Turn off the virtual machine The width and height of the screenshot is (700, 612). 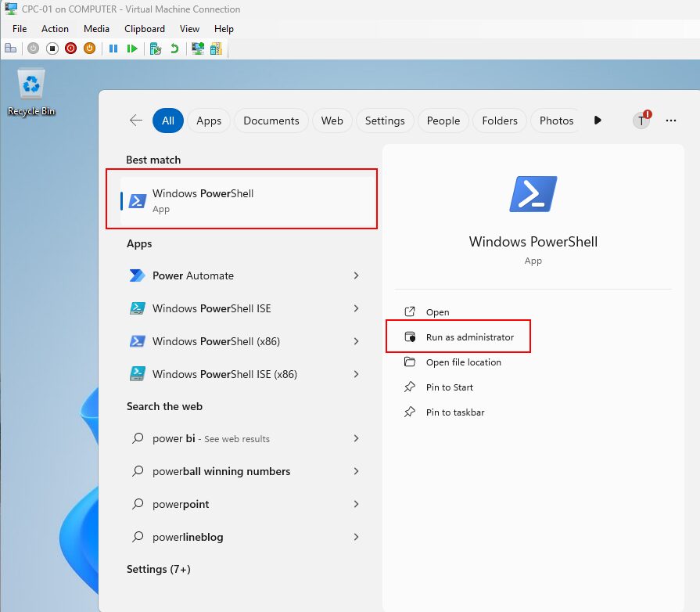click(x=51, y=48)
